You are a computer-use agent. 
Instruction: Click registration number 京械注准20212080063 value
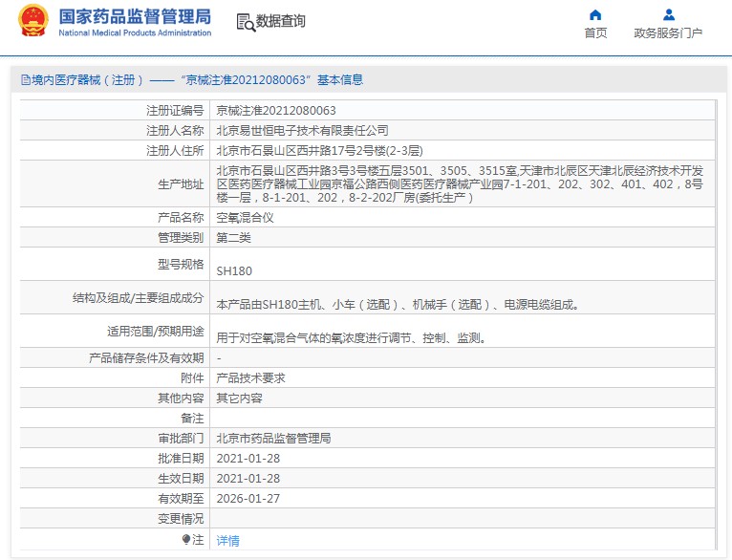276,111
